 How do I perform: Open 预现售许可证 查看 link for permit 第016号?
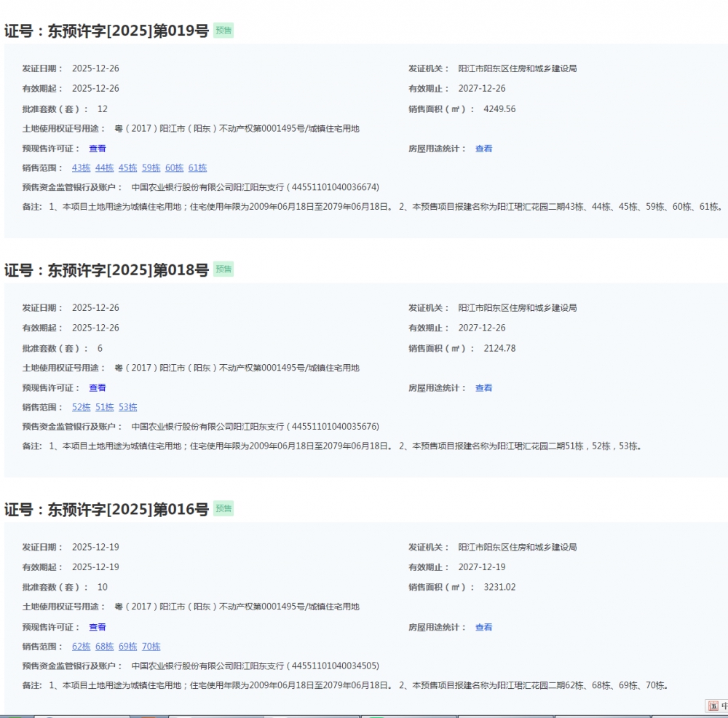click(x=98, y=627)
